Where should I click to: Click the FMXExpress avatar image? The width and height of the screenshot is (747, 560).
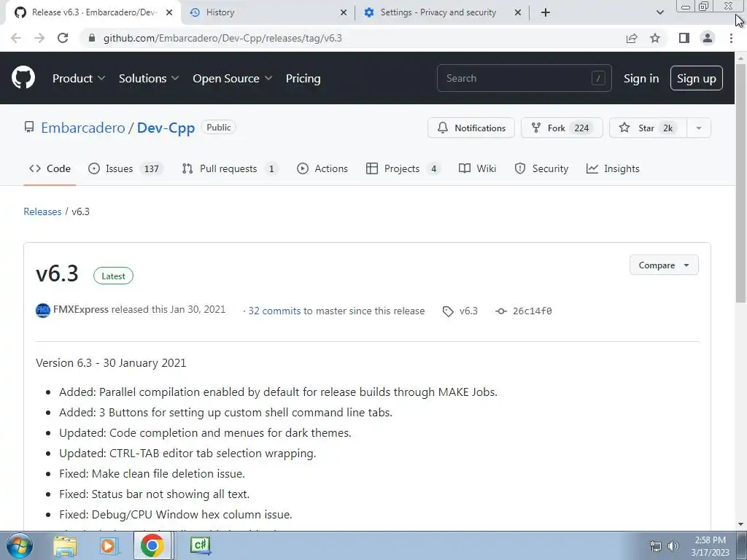coord(43,311)
